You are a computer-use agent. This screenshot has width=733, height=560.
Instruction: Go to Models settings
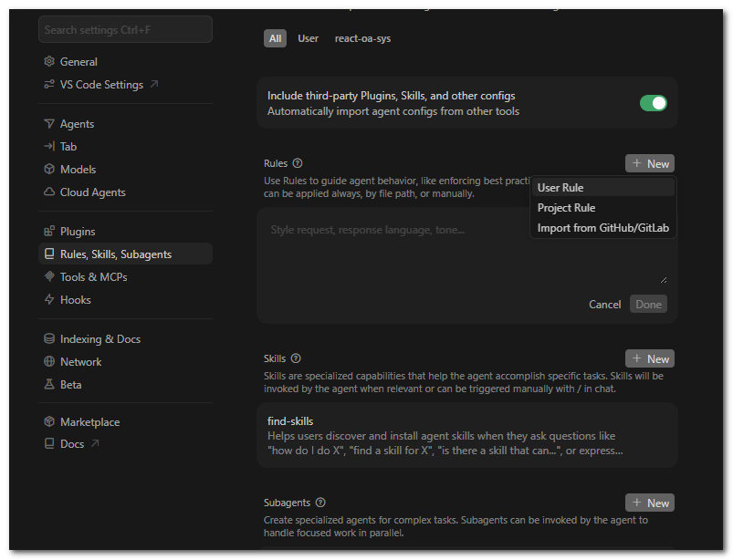pyautogui.click(x=125, y=169)
